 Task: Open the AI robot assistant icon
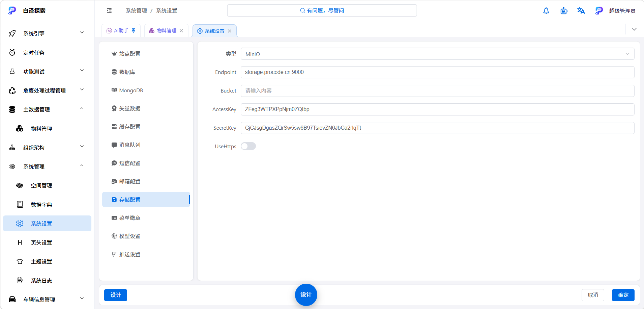pos(563,11)
